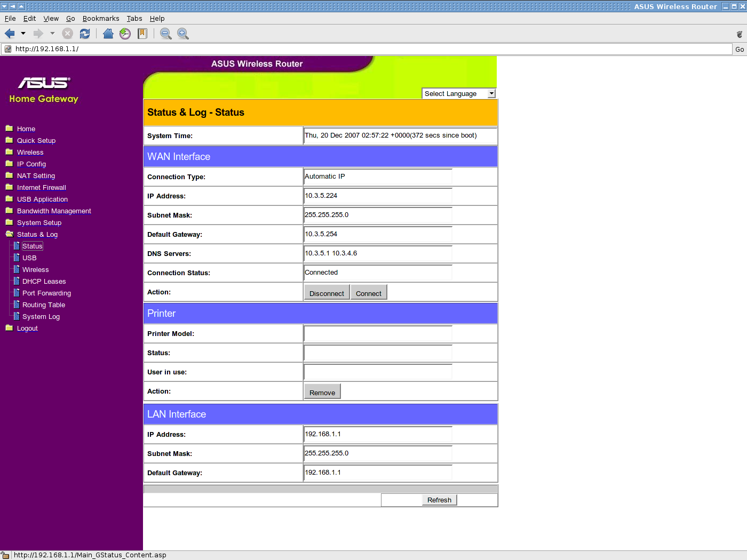
Task: Collapse the Status & Log folder
Action: pos(37,234)
